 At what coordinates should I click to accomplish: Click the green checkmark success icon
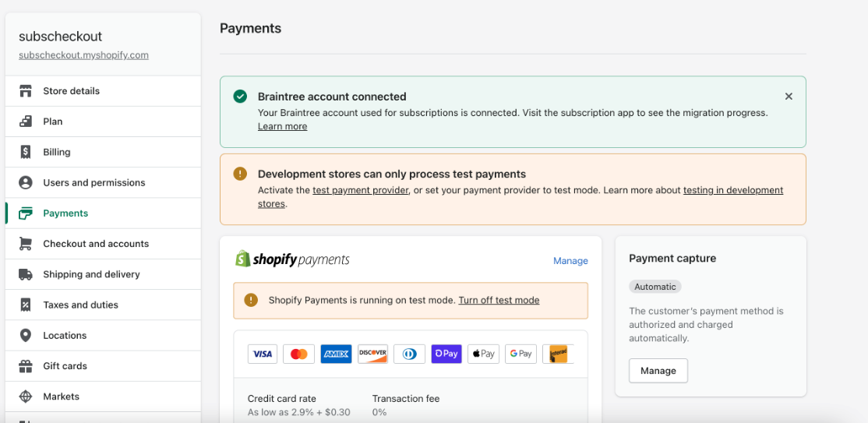(240, 97)
